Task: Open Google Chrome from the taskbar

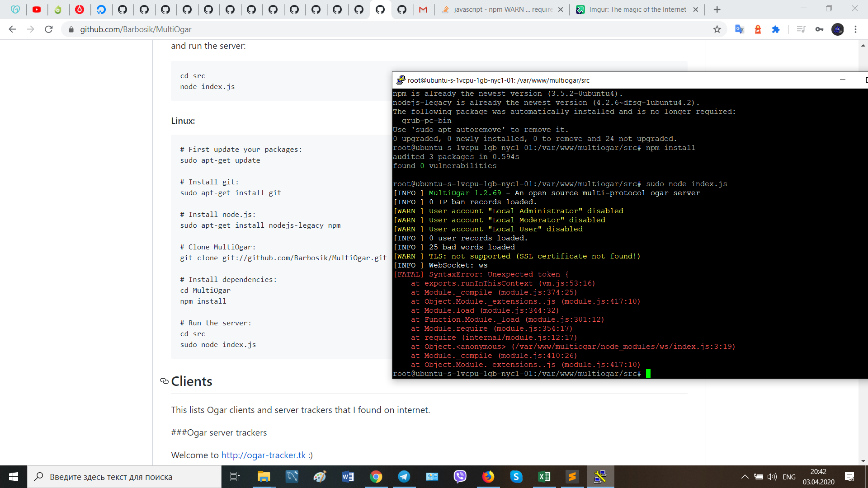Action: (376, 477)
